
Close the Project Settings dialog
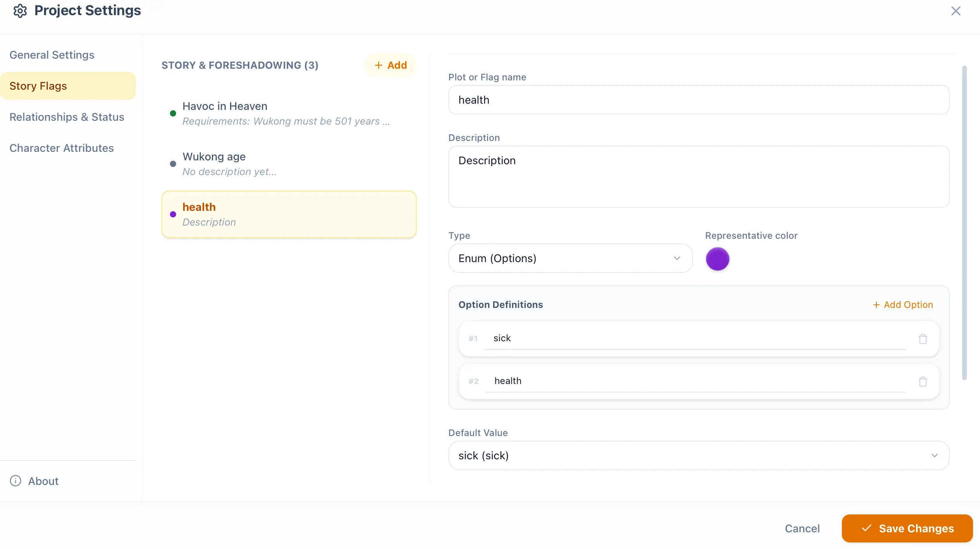pyautogui.click(x=956, y=11)
